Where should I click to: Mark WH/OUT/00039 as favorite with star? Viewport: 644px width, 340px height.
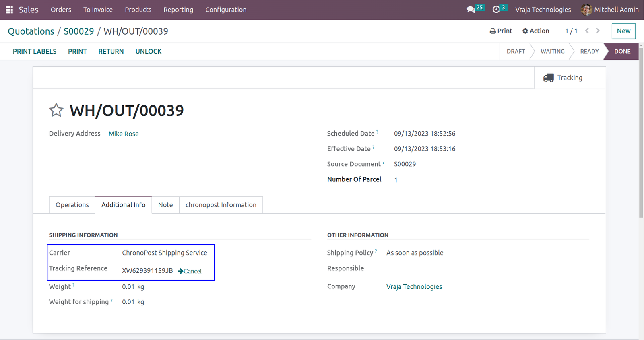56,110
